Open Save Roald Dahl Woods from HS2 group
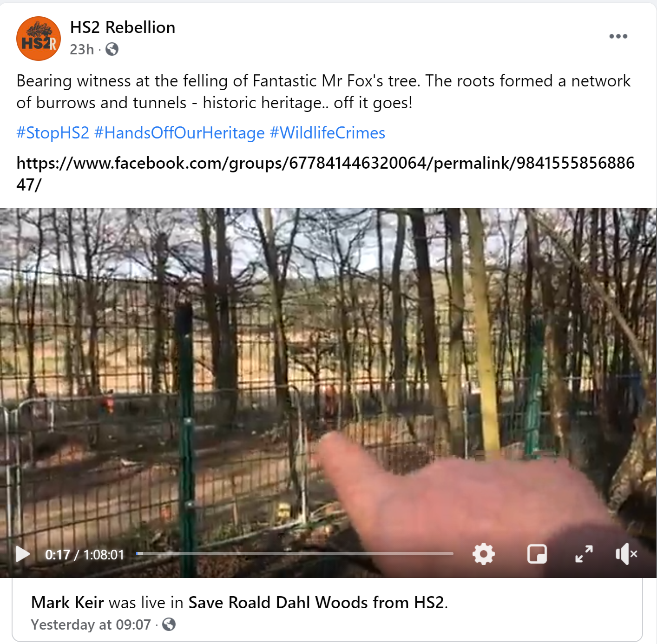 tap(316, 603)
